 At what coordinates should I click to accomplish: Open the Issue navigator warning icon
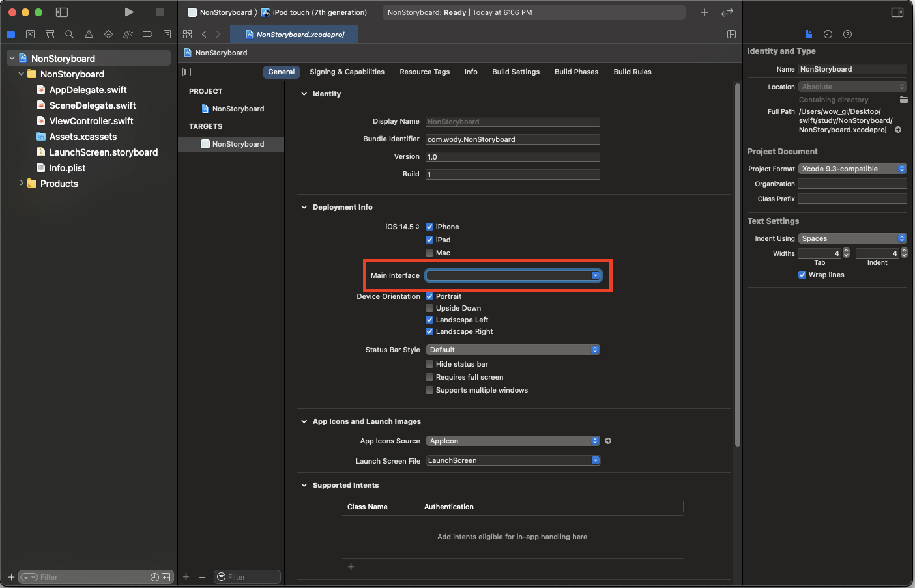coord(89,34)
